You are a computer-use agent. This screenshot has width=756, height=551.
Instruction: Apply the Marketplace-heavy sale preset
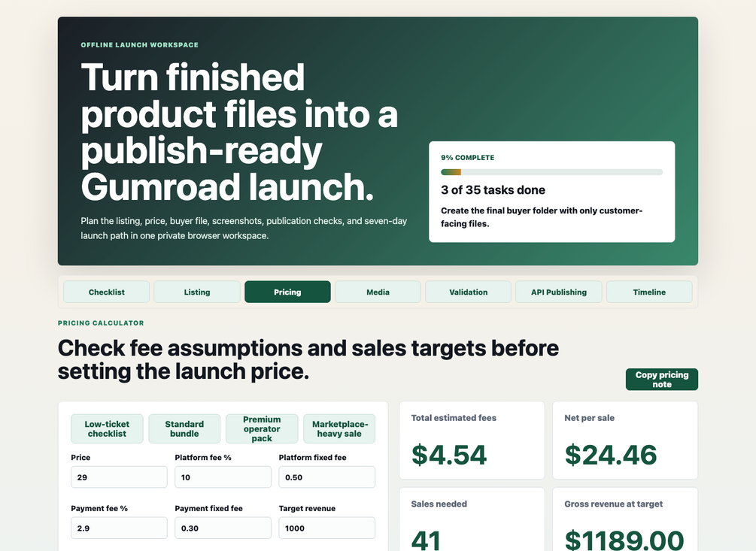coord(339,428)
